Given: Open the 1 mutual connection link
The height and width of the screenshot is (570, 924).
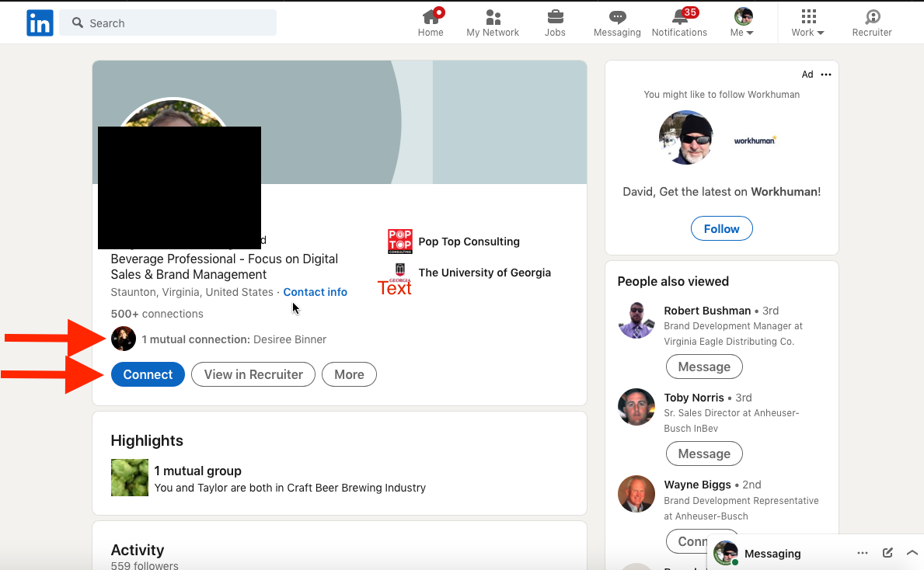Looking at the screenshot, I should pyautogui.click(x=234, y=339).
